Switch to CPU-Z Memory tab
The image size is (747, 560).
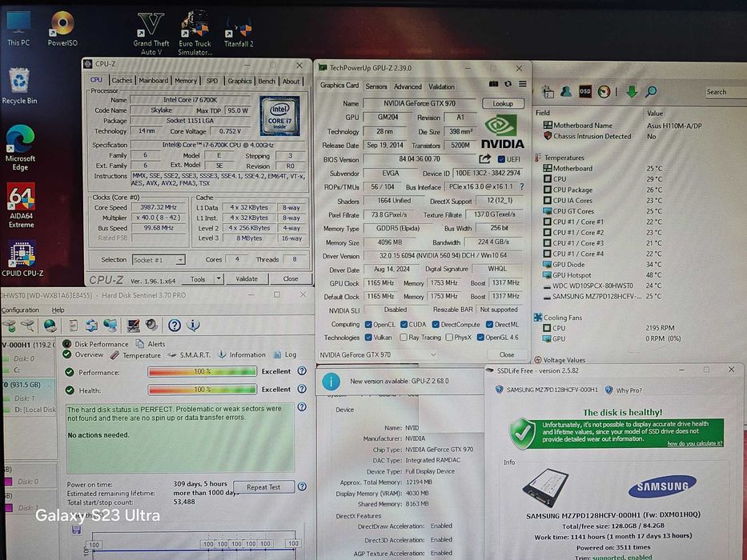point(185,81)
